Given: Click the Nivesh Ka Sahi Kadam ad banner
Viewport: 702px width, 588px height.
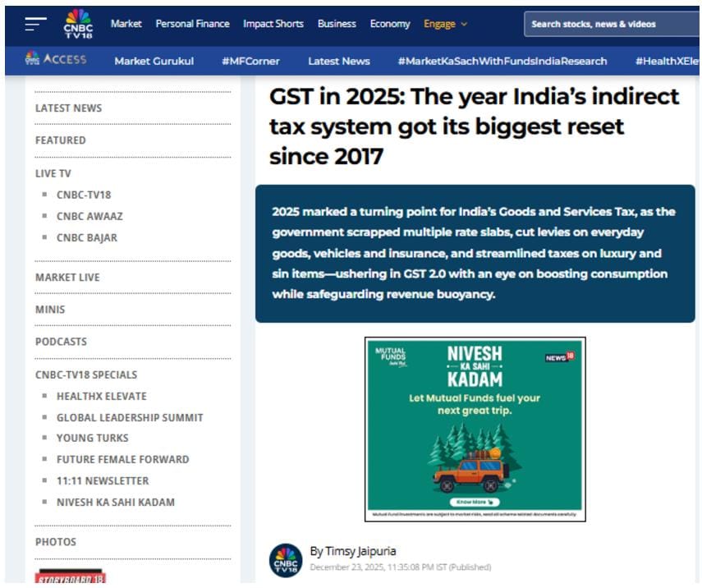Looking at the screenshot, I should click(x=475, y=429).
